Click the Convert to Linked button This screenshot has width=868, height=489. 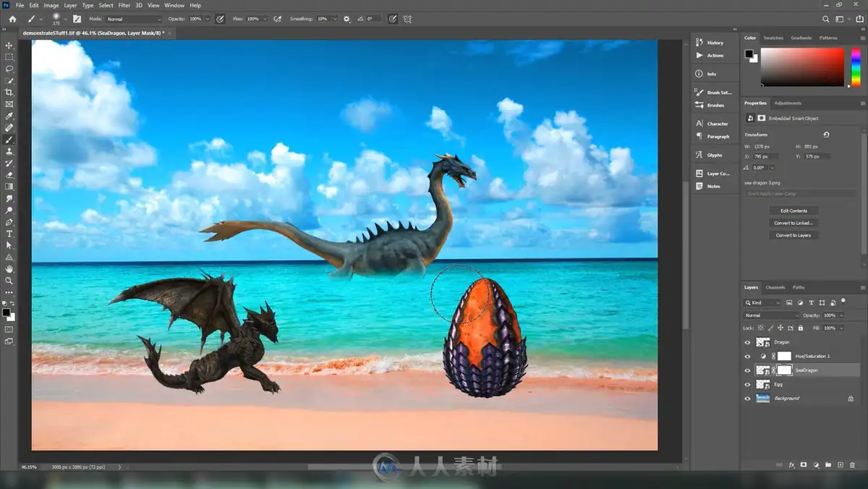[793, 223]
